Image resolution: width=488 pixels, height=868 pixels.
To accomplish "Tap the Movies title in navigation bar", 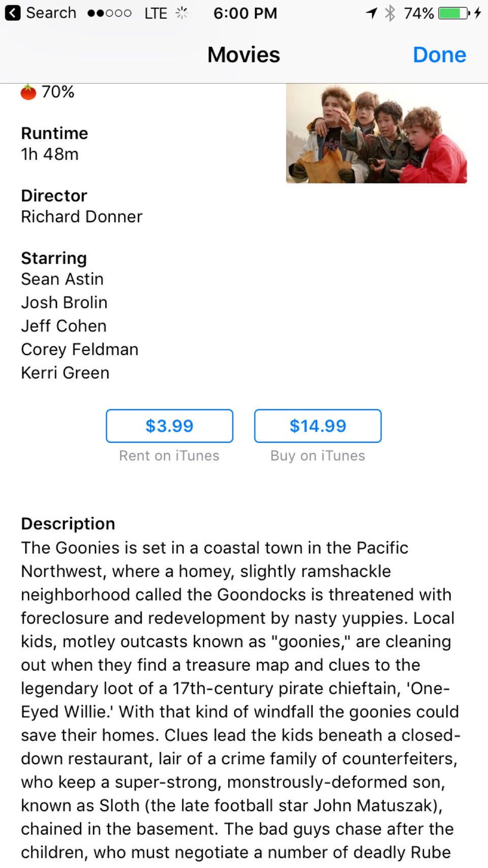I will (243, 55).
